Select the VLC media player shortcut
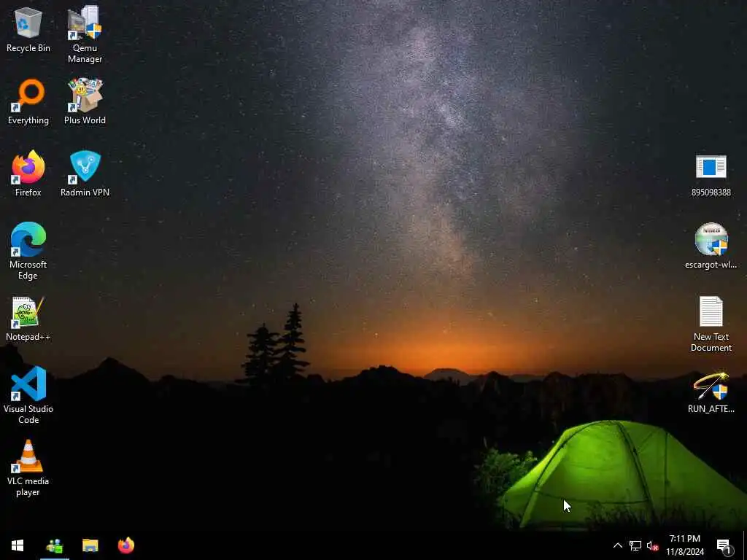This screenshot has width=747, height=560. click(x=28, y=467)
